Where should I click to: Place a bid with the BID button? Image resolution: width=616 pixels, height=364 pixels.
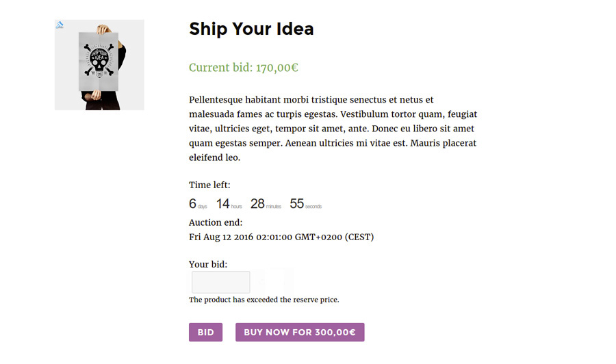pyautogui.click(x=205, y=333)
